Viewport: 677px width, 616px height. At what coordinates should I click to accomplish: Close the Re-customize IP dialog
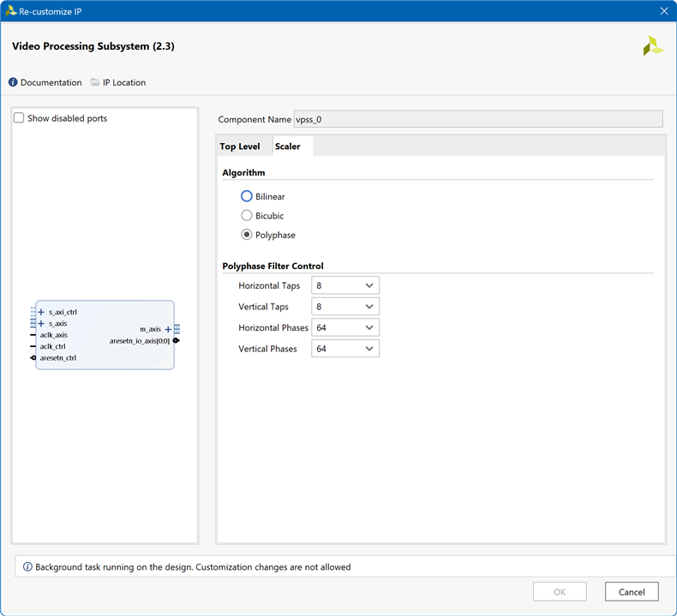click(664, 11)
